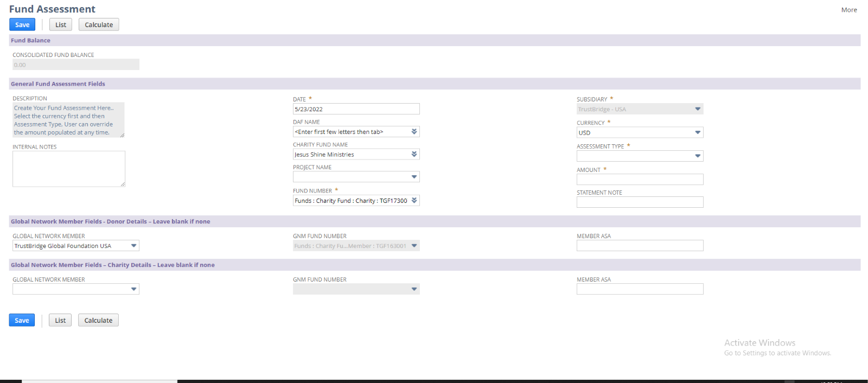
Task: Open Fund Number double-arrow icon
Action: click(x=414, y=201)
